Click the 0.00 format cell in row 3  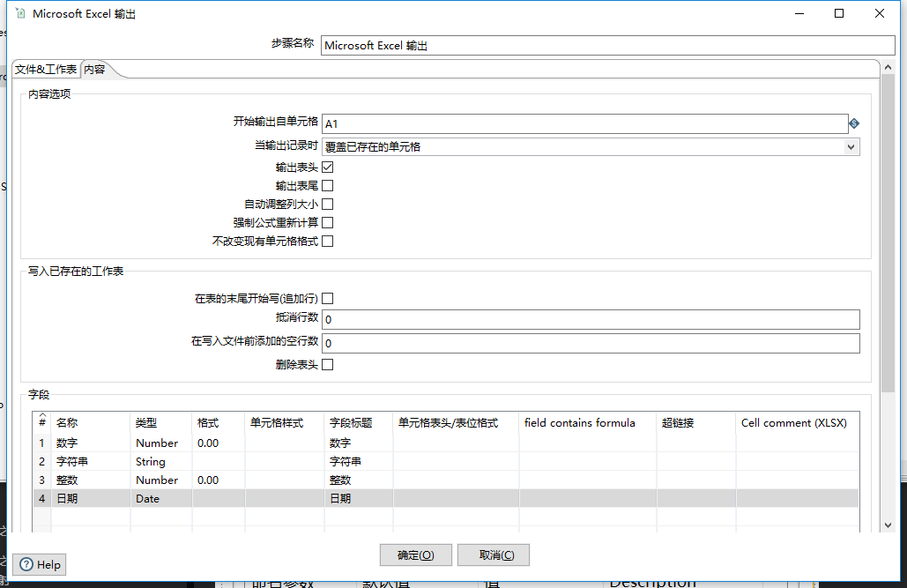tap(219, 480)
